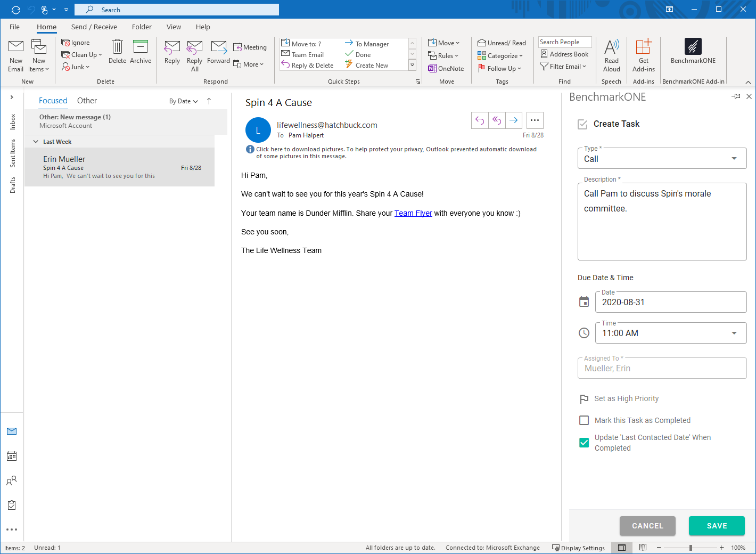
Task: Uncheck Update 'Last Contacted Date' When Completed
Action: 584,443
